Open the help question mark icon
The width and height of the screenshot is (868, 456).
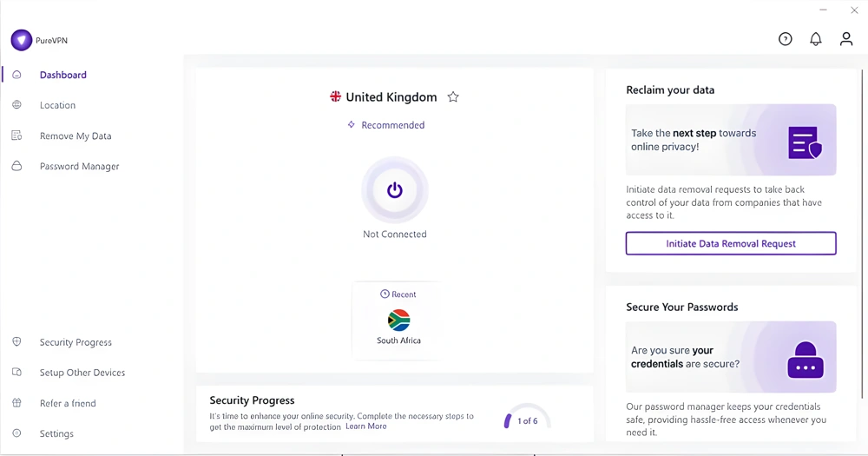(x=785, y=39)
